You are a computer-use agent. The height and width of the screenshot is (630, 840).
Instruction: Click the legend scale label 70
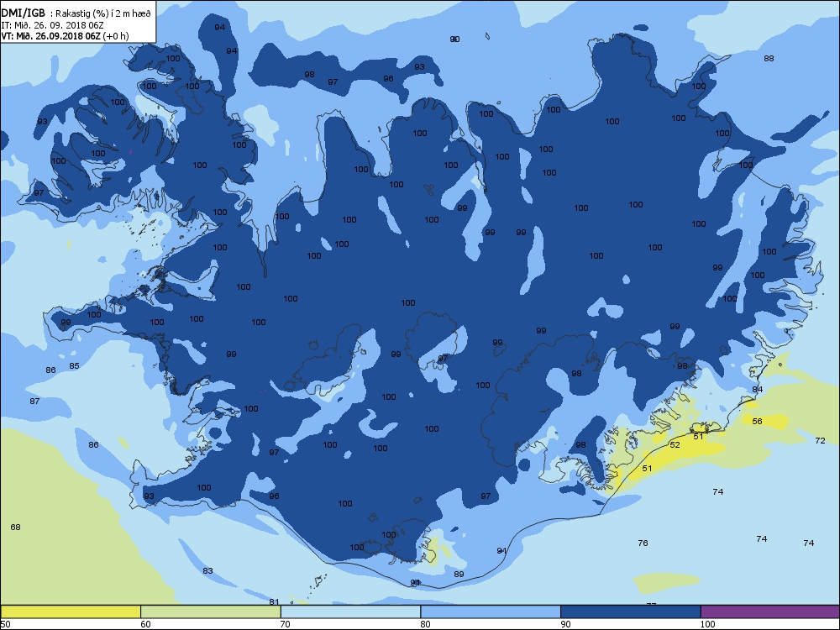[x=286, y=623]
